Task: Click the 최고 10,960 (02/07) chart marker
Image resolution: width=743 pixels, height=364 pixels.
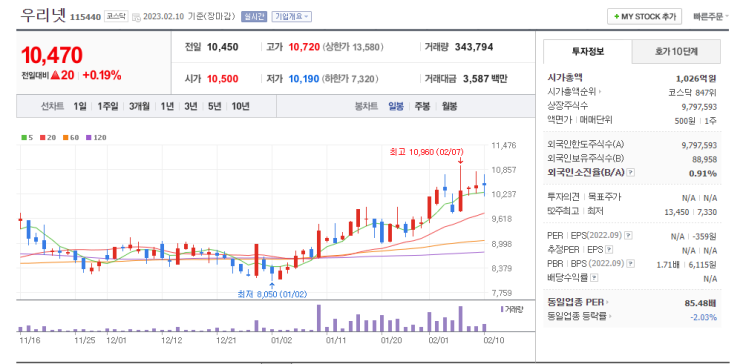Action: [426, 152]
